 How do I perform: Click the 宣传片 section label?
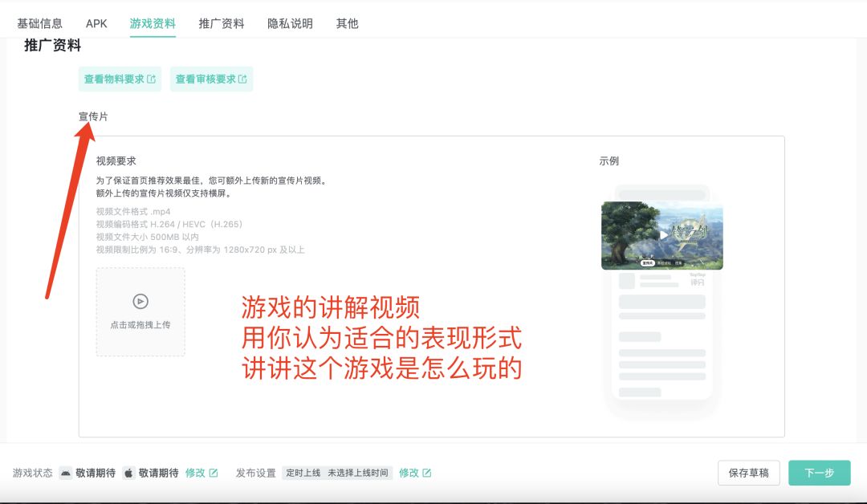coord(93,116)
